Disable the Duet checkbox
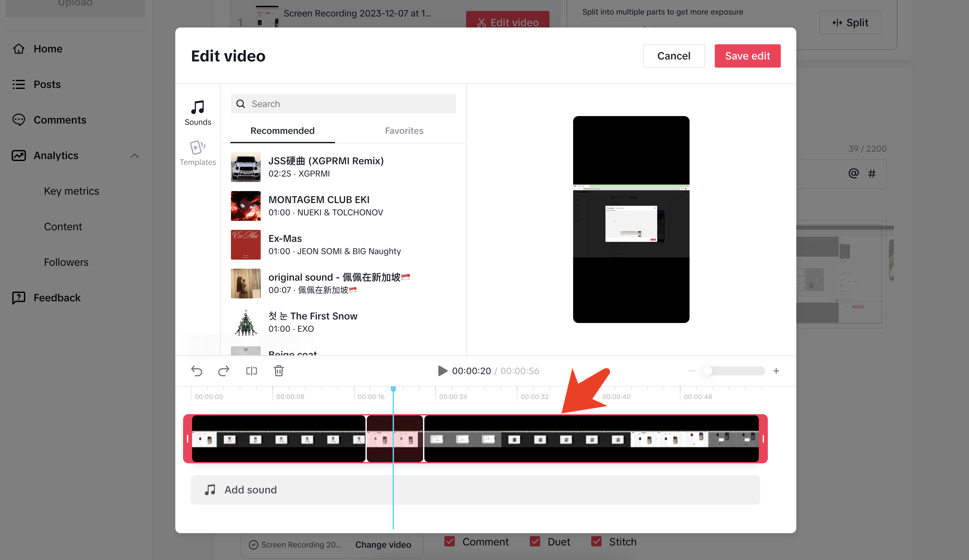Image resolution: width=969 pixels, height=560 pixels. pyautogui.click(x=535, y=541)
